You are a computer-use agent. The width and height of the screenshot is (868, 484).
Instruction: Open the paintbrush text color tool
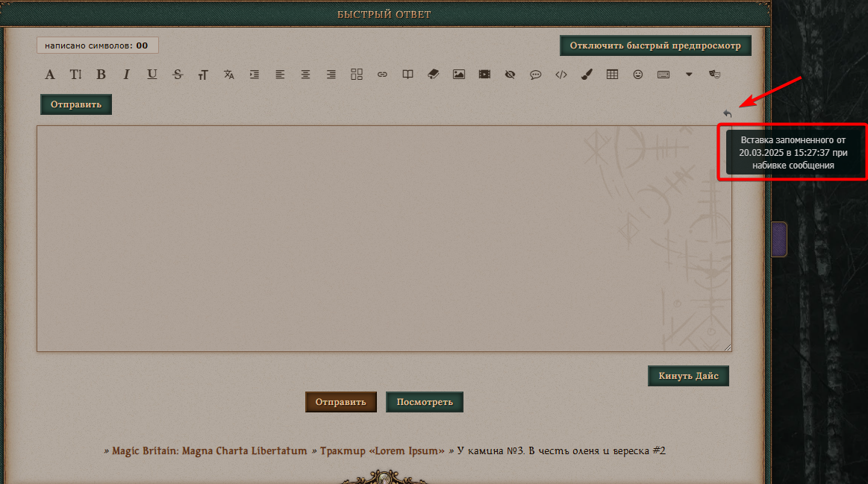(587, 75)
